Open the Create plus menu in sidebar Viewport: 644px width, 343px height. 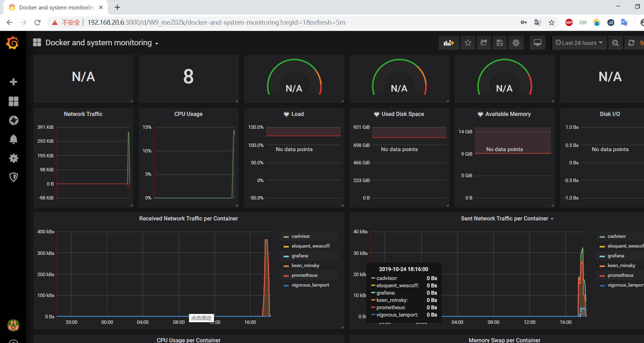pyautogui.click(x=13, y=82)
